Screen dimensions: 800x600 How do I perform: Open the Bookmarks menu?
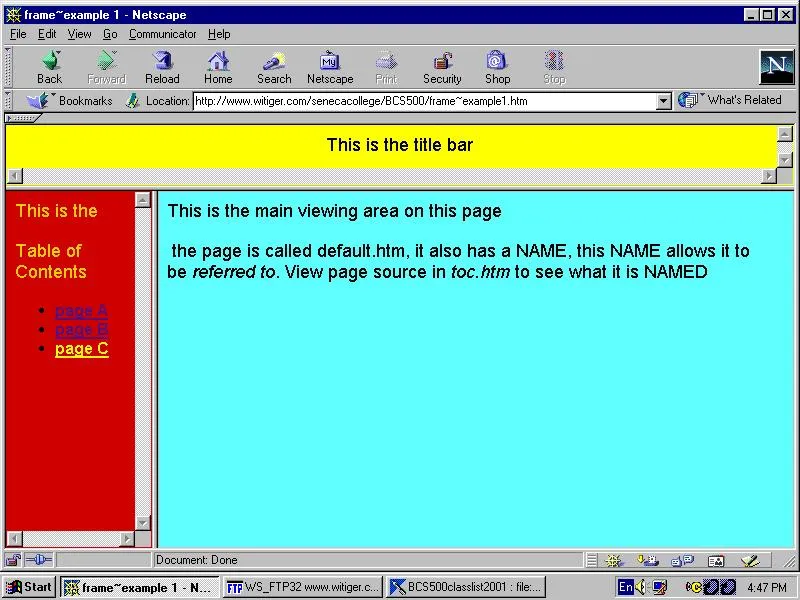[x=82, y=100]
